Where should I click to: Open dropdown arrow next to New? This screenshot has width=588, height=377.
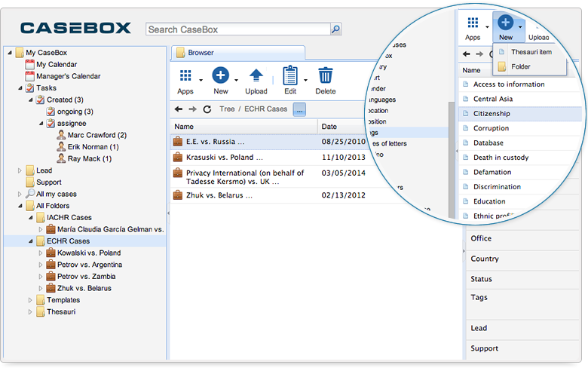(x=236, y=80)
